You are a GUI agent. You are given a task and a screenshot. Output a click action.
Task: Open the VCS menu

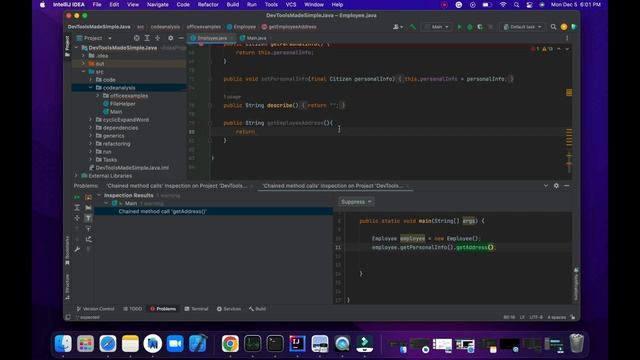(291, 4)
